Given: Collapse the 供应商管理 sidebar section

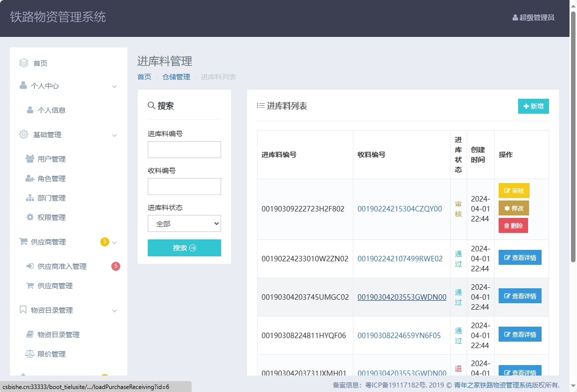Looking at the screenshot, I should 113,242.
